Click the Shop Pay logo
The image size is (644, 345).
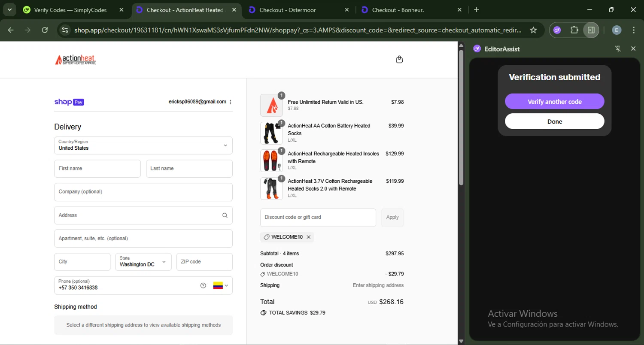click(69, 102)
